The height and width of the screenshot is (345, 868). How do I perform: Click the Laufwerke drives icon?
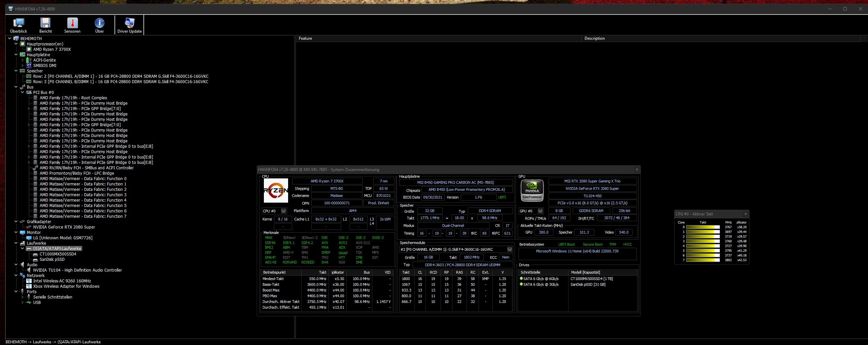tap(23, 243)
